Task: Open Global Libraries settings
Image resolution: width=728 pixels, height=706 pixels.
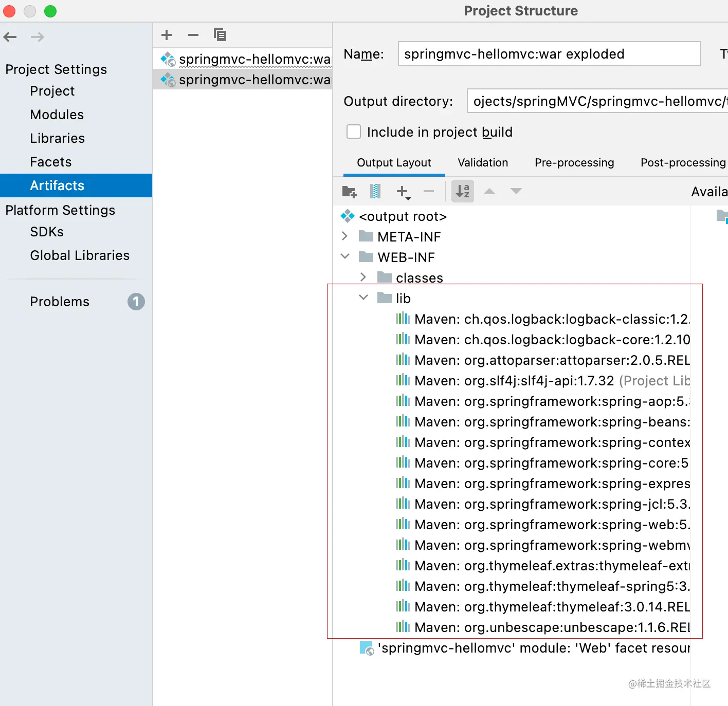Action: pos(80,255)
